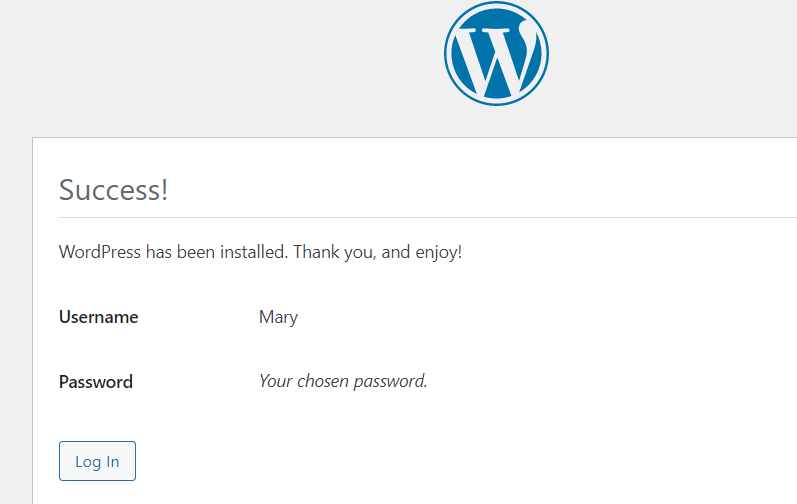
Task: Click the word installed in the message
Action: pos(254,252)
